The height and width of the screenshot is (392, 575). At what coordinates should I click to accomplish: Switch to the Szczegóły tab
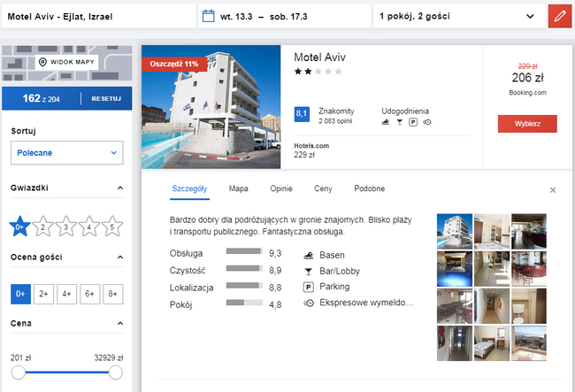[x=189, y=188]
